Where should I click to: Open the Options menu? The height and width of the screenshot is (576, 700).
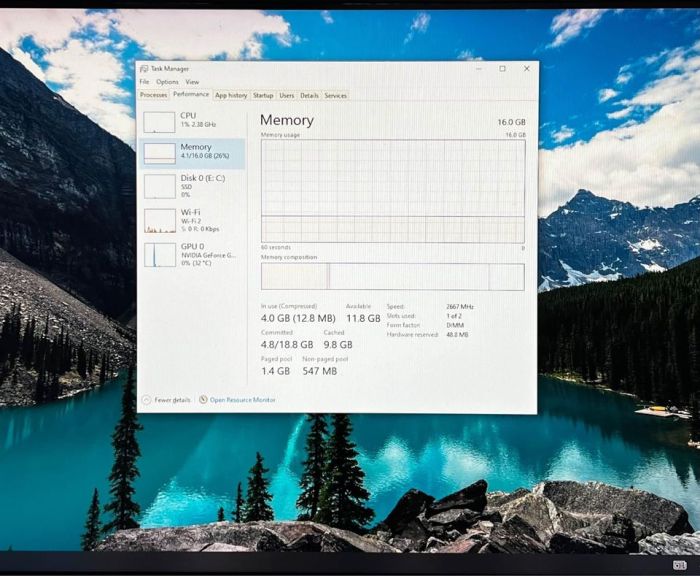click(x=167, y=82)
